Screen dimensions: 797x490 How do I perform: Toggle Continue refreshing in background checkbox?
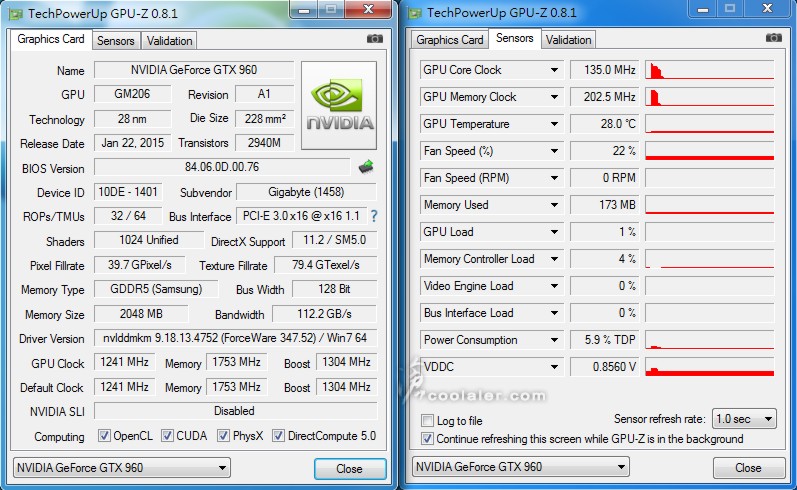(427, 439)
